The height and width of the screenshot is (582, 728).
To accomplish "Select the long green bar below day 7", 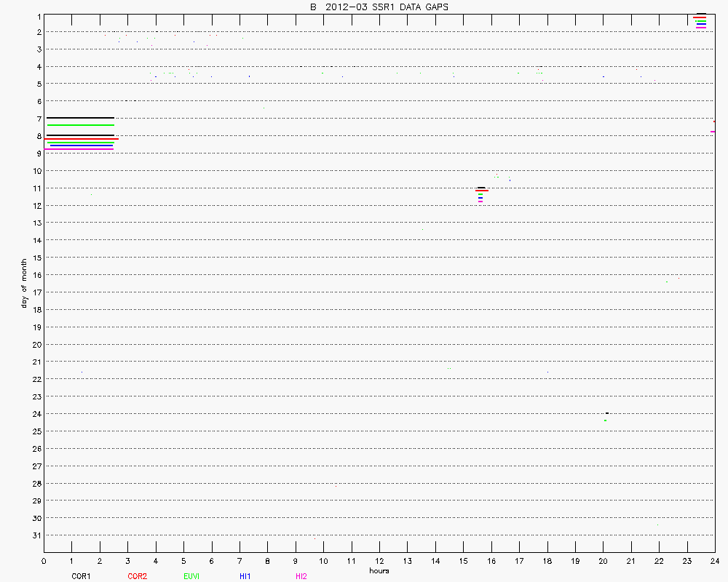I will (x=79, y=125).
